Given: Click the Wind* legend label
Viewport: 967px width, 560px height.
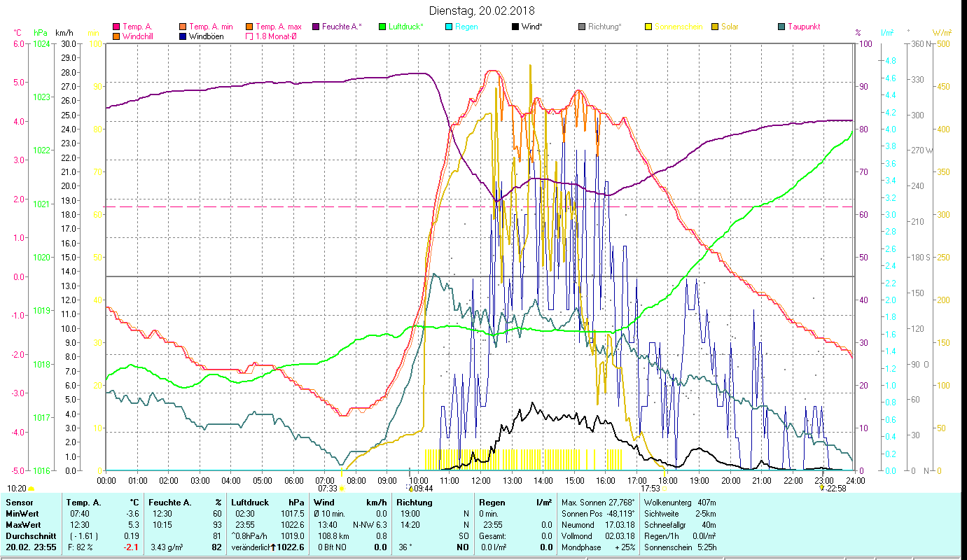Looking at the screenshot, I should click(x=532, y=27).
